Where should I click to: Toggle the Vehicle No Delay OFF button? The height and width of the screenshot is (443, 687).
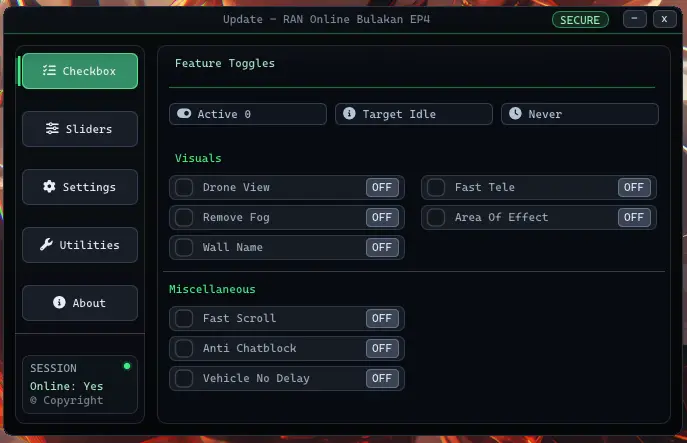382,378
